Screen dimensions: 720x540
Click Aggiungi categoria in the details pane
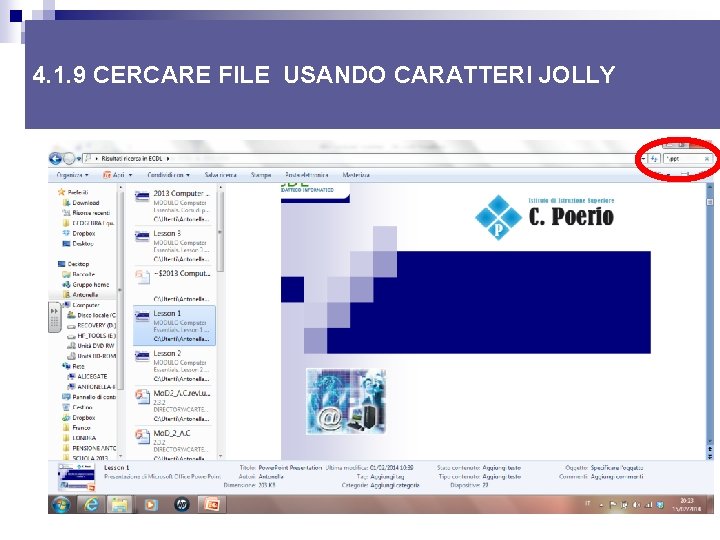394,485
